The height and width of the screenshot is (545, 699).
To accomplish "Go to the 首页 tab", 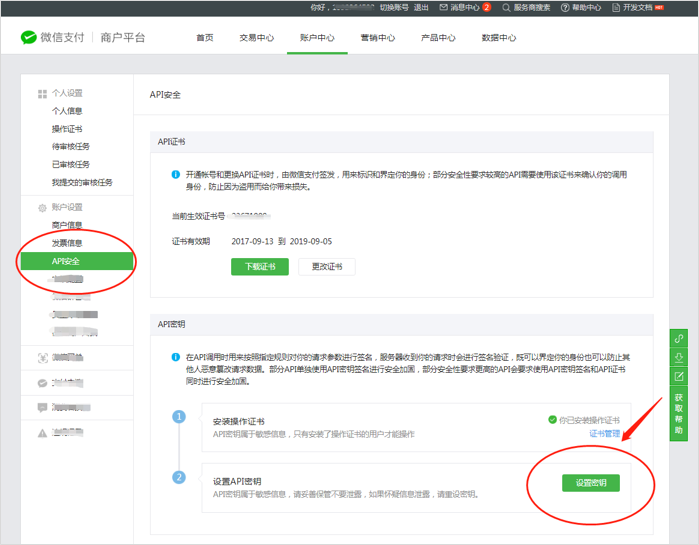I will click(x=204, y=38).
